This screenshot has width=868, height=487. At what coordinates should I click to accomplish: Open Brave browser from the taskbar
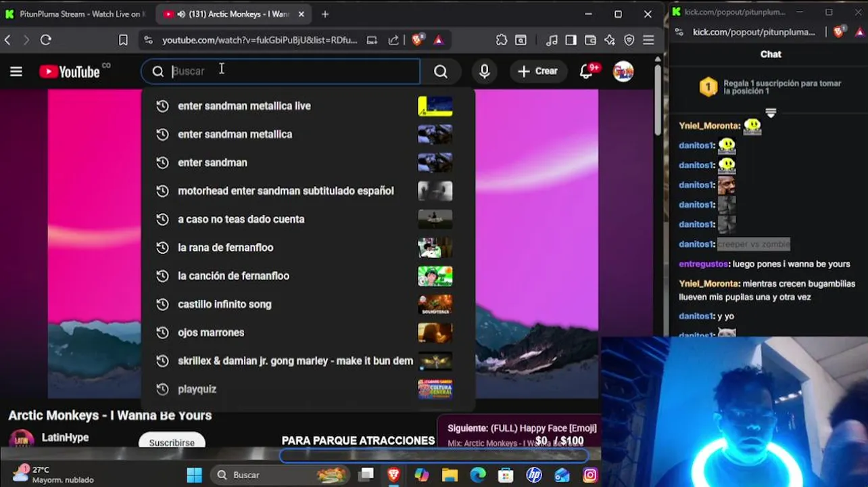point(393,476)
